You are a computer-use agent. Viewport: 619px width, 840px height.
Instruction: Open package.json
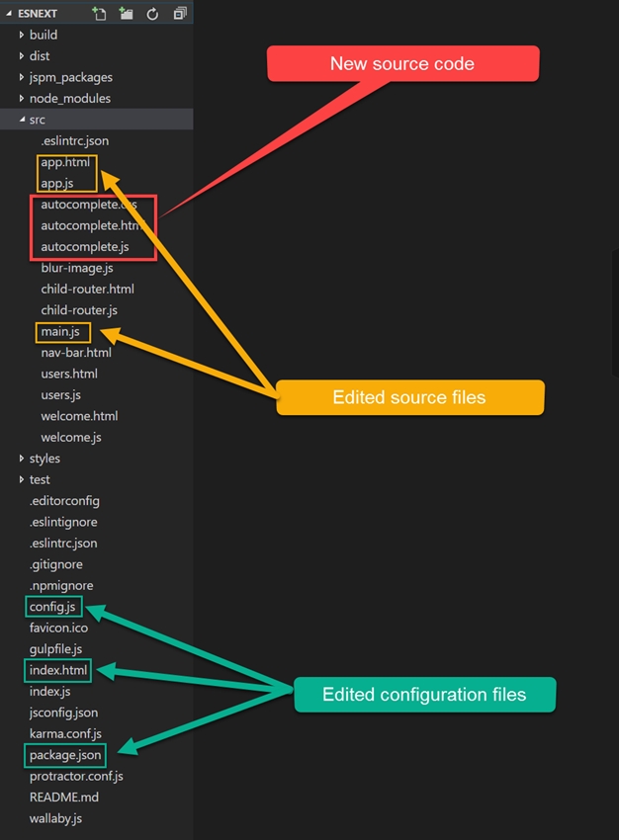pos(65,755)
